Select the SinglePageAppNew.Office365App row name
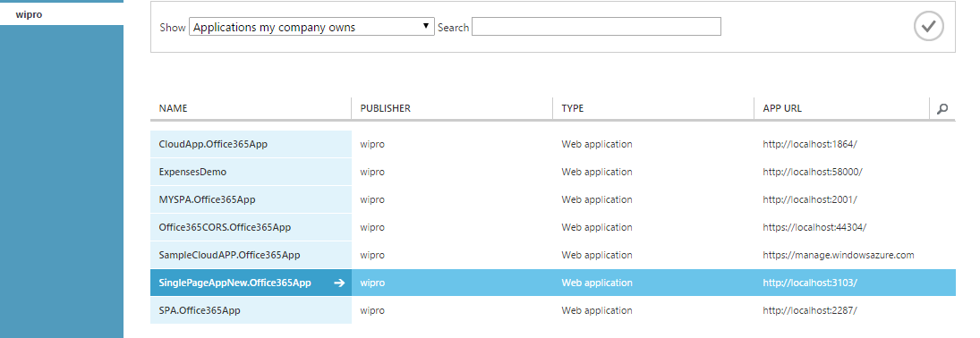The image size is (980, 338). [x=235, y=283]
